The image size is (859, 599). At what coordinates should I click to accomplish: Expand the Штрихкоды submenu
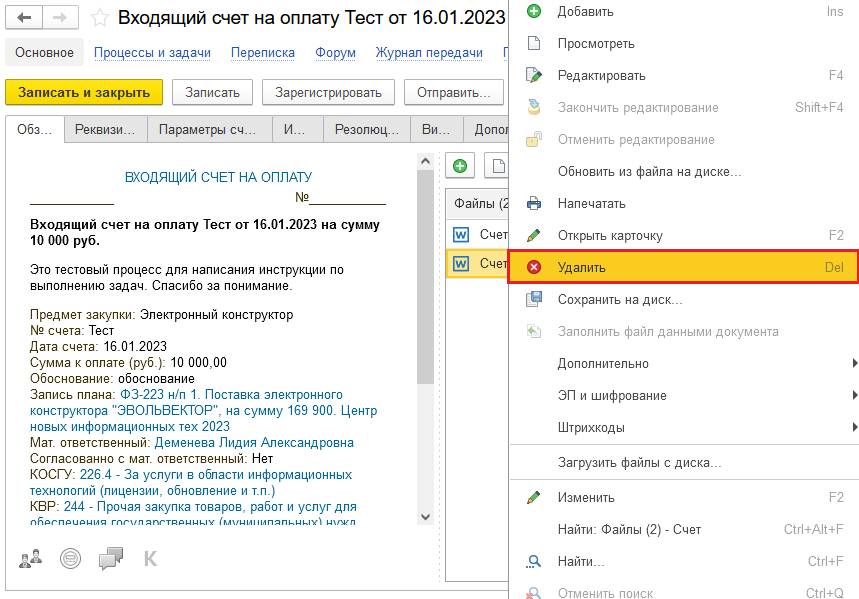(591, 427)
